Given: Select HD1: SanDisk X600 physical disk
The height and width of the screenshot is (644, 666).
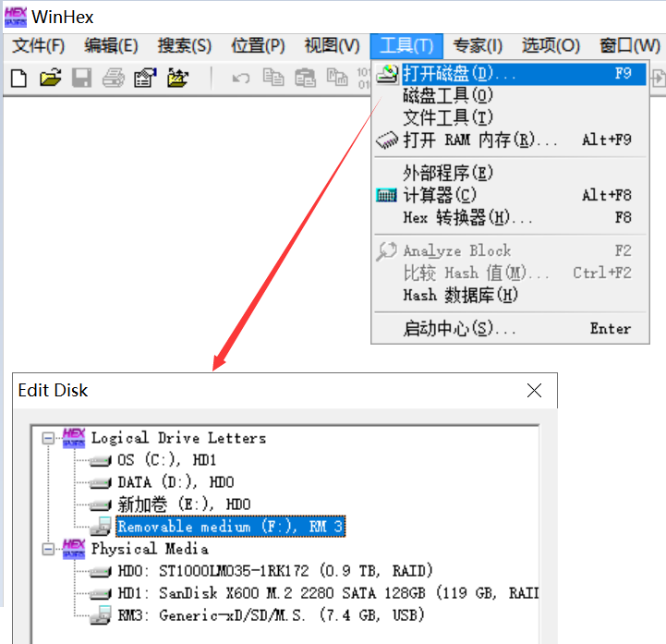Looking at the screenshot, I should (328, 593).
